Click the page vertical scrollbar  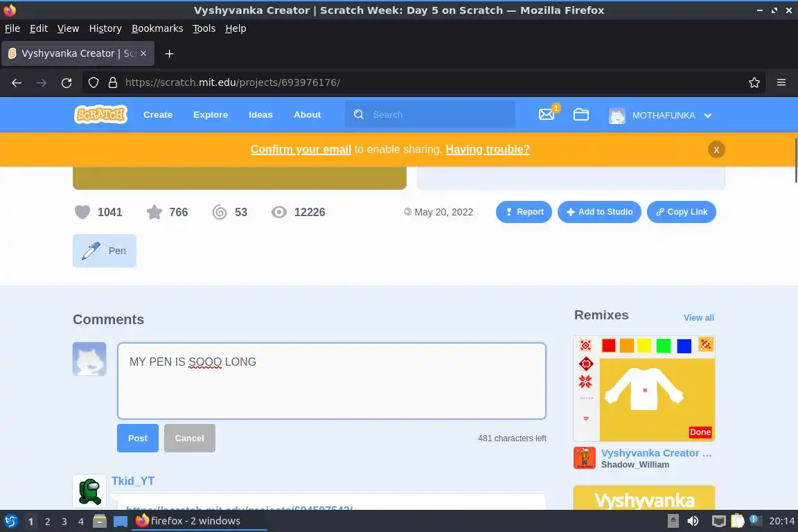(795, 161)
